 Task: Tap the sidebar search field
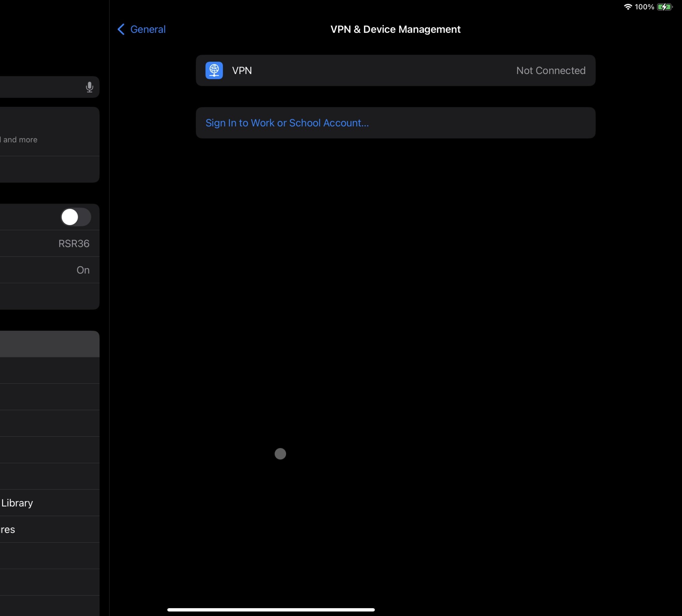pos(41,87)
